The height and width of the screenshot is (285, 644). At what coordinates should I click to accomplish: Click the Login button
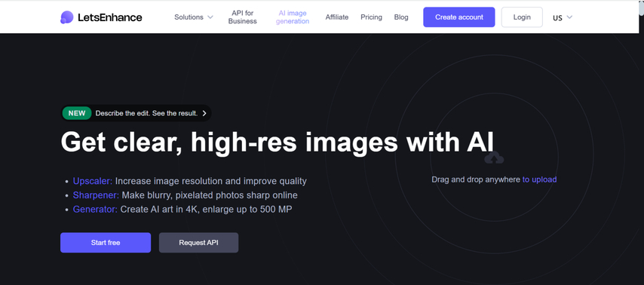pos(522,17)
